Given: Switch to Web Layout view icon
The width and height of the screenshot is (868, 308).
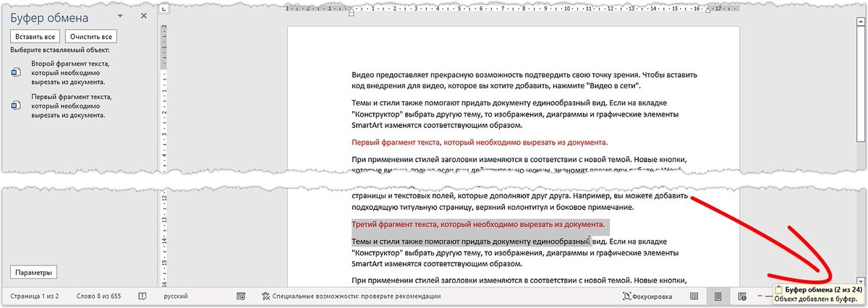Looking at the screenshot, I should [742, 296].
